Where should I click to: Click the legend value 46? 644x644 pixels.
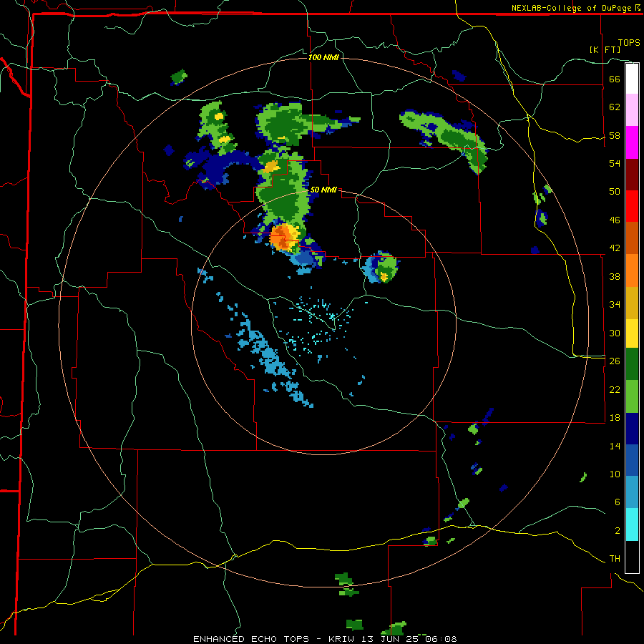pos(615,220)
